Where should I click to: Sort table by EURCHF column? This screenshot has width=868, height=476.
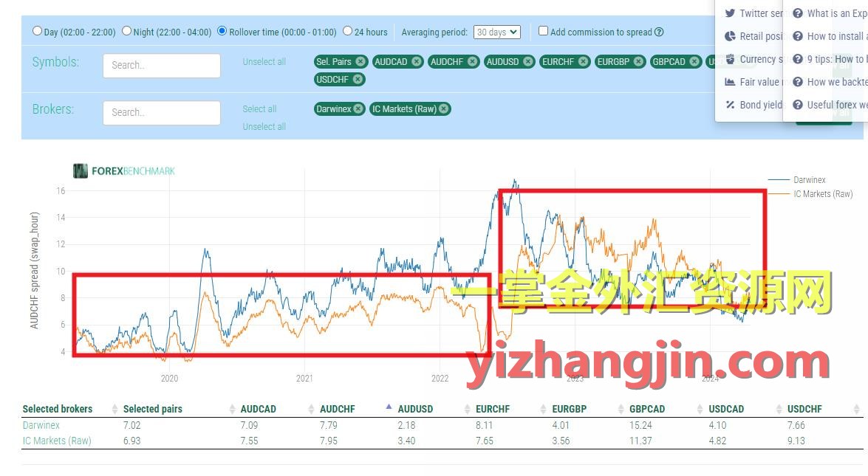point(493,409)
